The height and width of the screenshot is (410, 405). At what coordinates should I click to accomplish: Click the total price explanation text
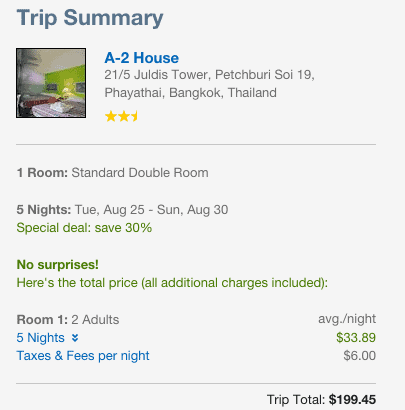172,283
